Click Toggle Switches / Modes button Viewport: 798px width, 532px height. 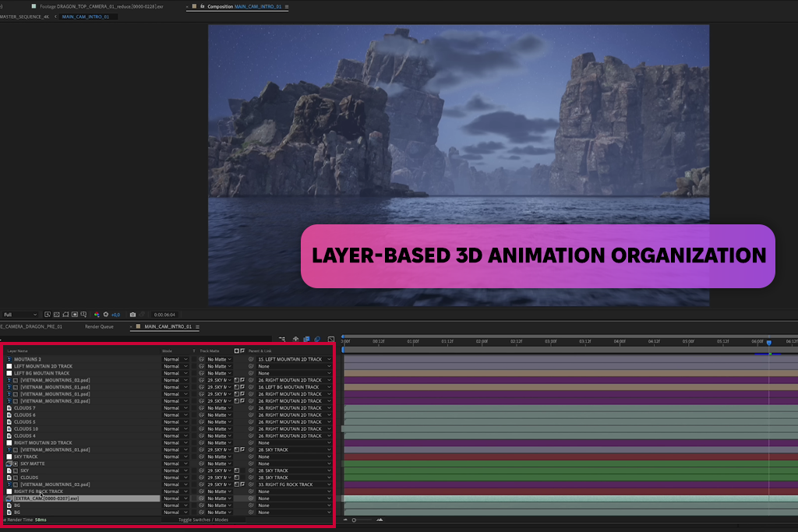[x=203, y=520]
